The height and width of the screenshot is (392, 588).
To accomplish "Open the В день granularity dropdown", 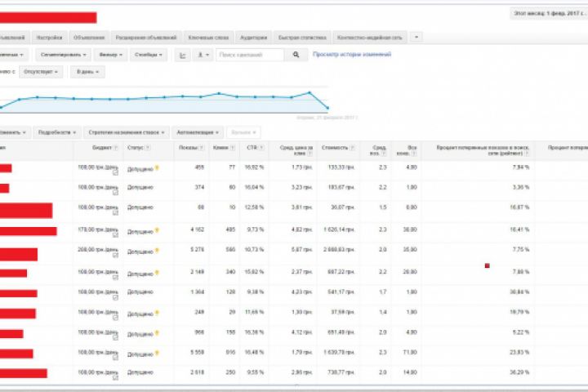I will 87,72.
